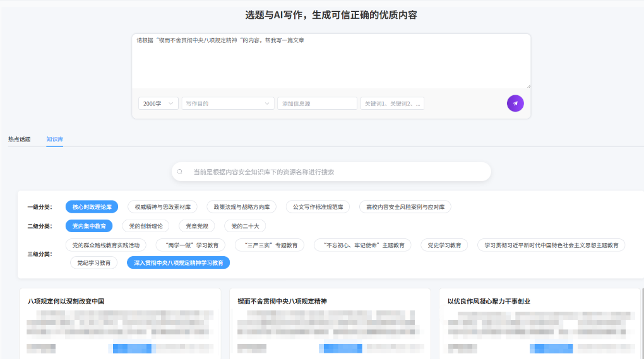Open the 以优良作风凝心聚力干事创业 article
This screenshot has width=644, height=359.
pyautogui.click(x=489, y=302)
